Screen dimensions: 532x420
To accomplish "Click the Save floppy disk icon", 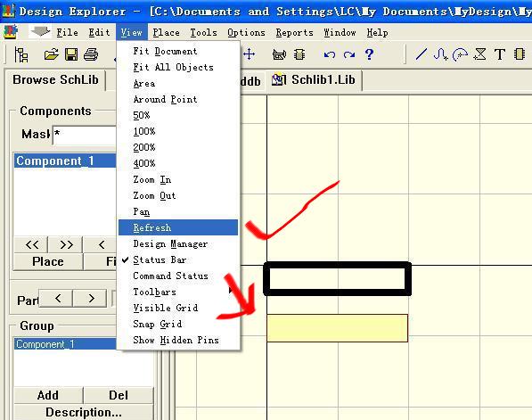I will [71, 54].
